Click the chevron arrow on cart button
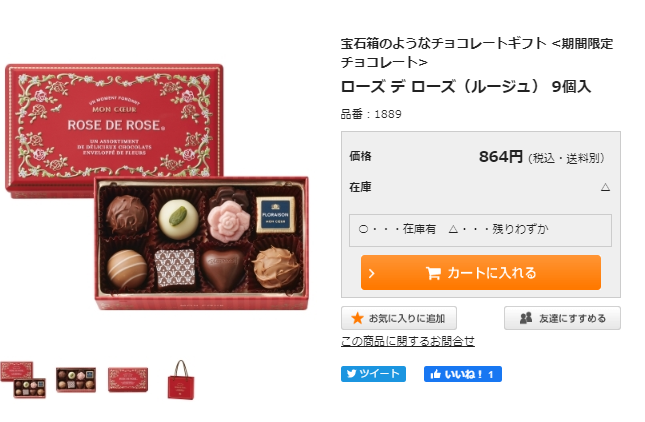The height and width of the screenshot is (422, 645). point(371,274)
